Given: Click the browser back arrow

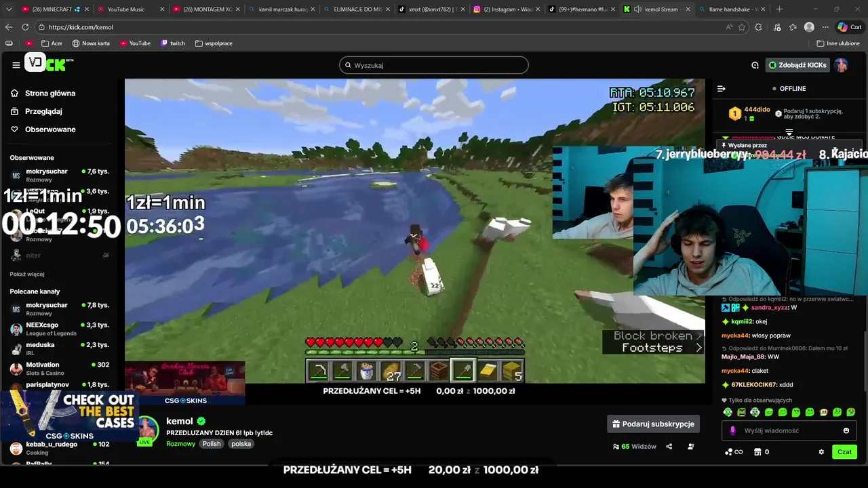Looking at the screenshot, I should (9, 27).
